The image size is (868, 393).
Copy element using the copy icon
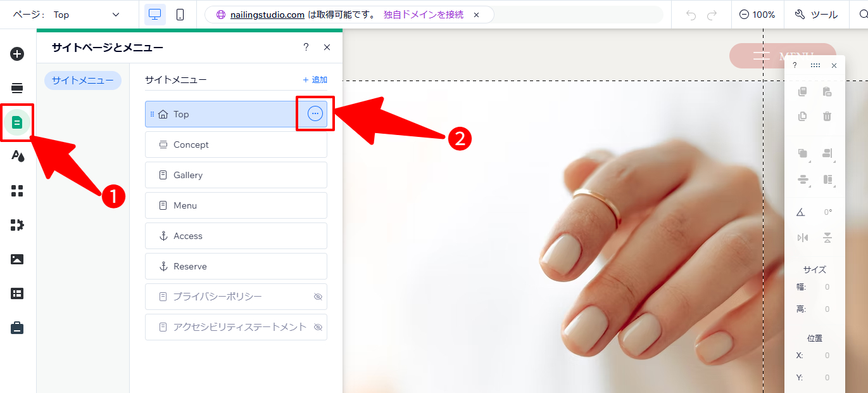point(802,91)
